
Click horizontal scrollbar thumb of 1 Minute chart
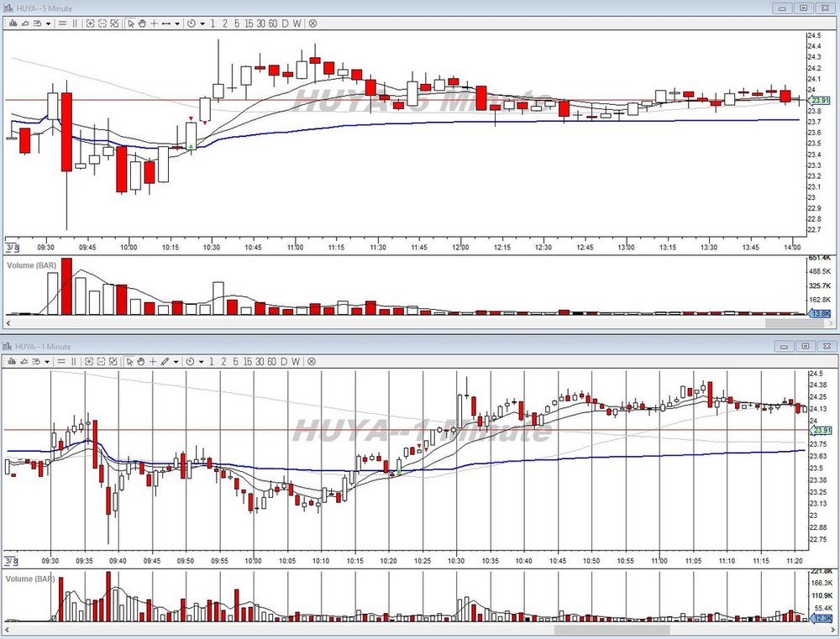coord(612,630)
